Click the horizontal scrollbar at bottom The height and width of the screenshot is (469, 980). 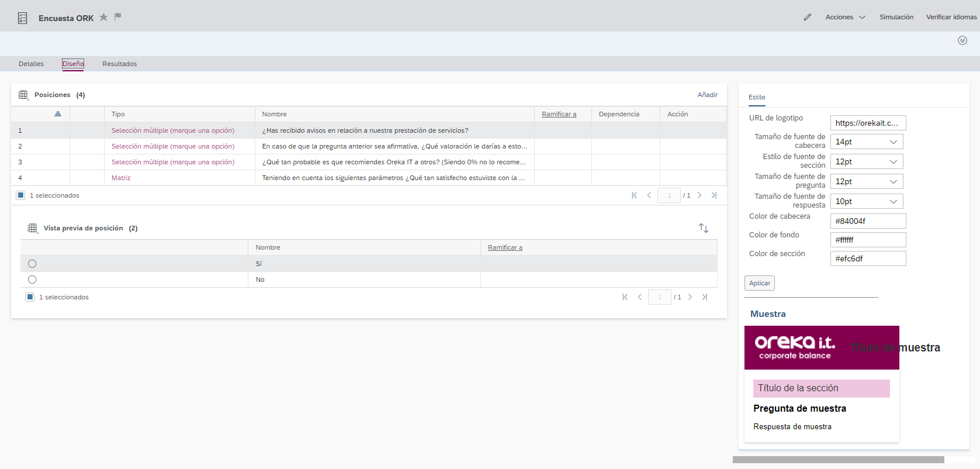[838, 460]
